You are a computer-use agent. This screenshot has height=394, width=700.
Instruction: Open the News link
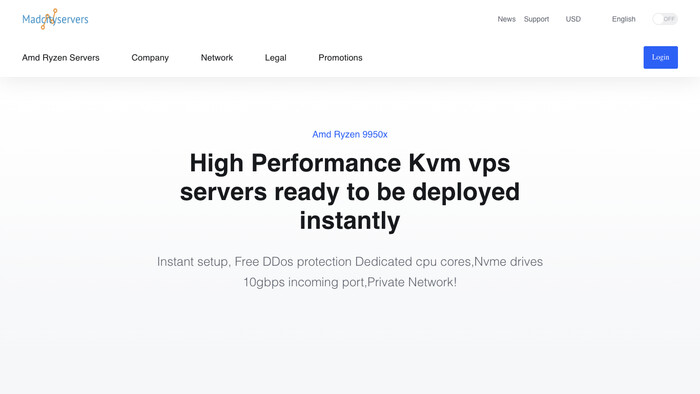[x=506, y=19]
